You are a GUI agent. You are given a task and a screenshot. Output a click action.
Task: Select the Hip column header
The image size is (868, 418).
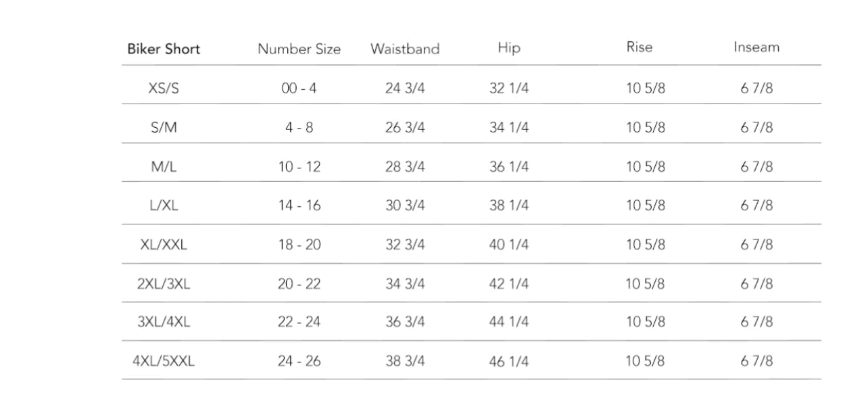point(508,47)
